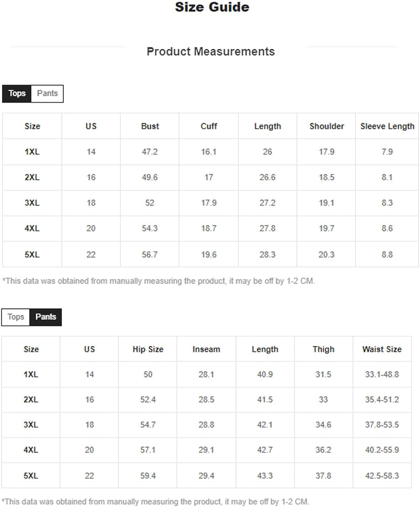Click the 20.3 shoulder value for 5XL
Screen dimensions: 420x507
[326, 255]
